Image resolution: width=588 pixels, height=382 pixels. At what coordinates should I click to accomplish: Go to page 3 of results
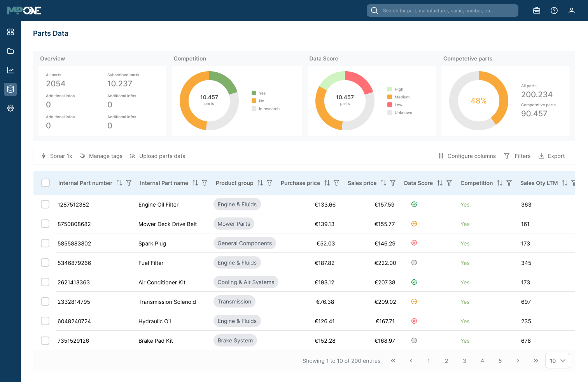pos(464,361)
